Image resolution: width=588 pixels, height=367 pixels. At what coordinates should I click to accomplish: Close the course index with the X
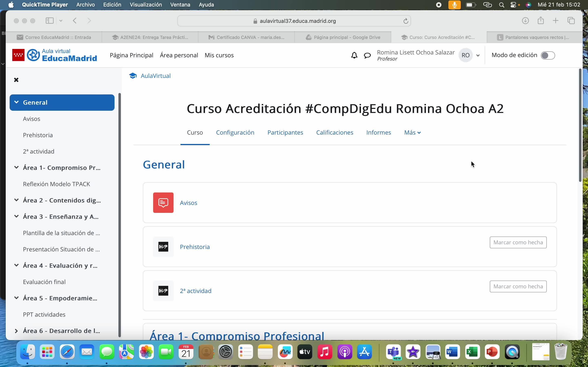16,80
